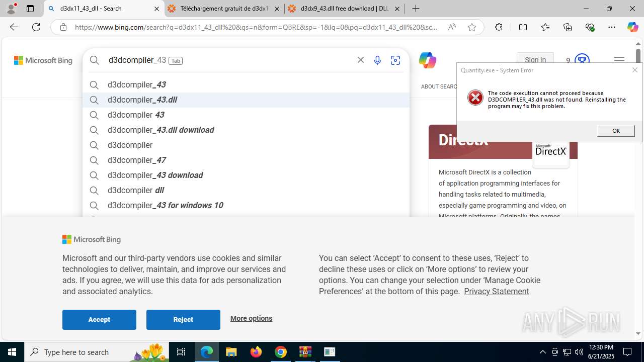Open the Extensions puzzle icon

(x=499, y=27)
